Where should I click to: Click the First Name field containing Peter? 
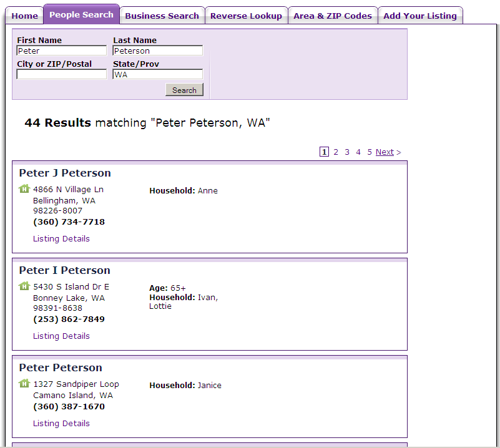click(x=62, y=51)
